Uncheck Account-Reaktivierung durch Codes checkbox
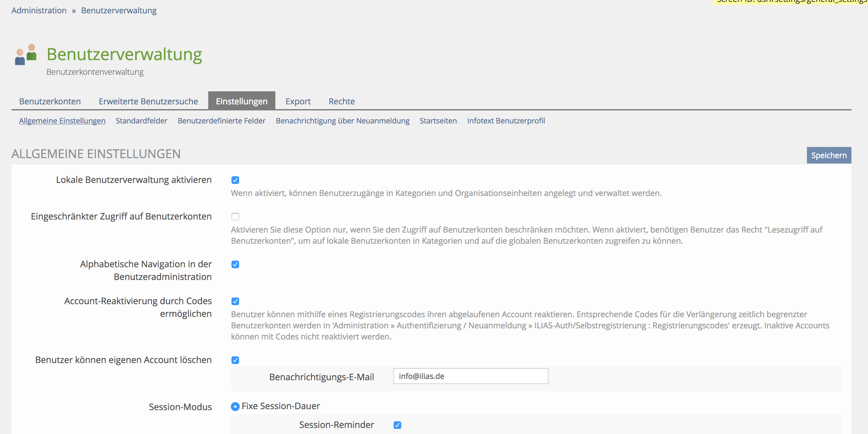Screen dimensions: 868x434 pyautogui.click(x=235, y=301)
